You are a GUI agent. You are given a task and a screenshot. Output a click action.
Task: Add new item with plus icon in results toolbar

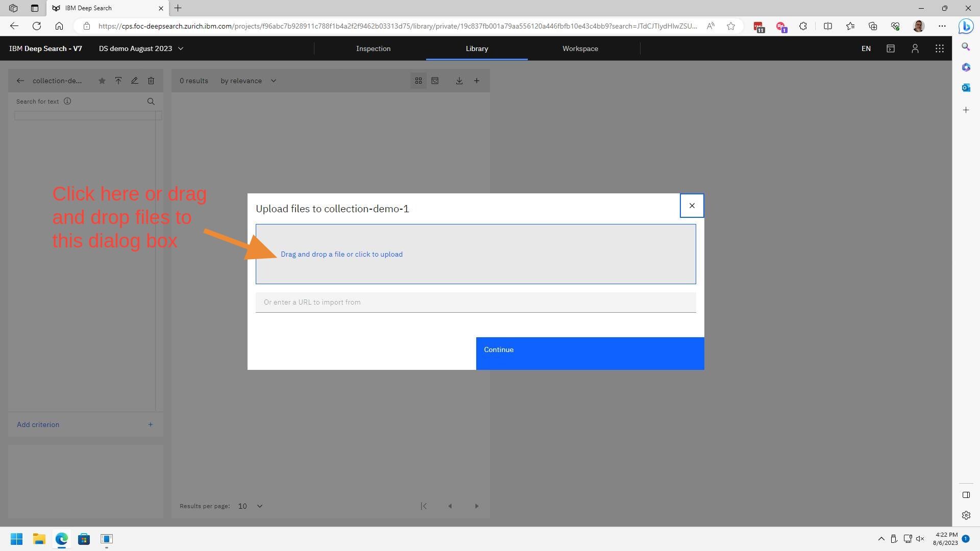(477, 81)
